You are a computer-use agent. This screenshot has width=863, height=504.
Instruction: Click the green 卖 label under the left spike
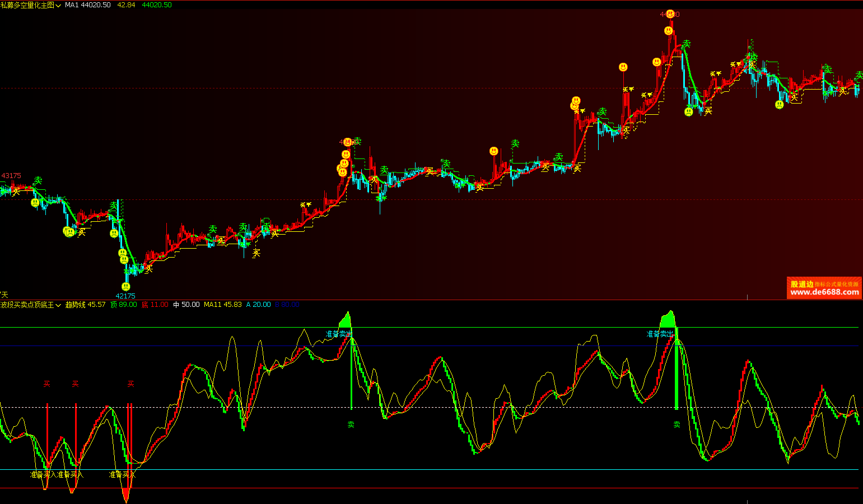(x=351, y=425)
